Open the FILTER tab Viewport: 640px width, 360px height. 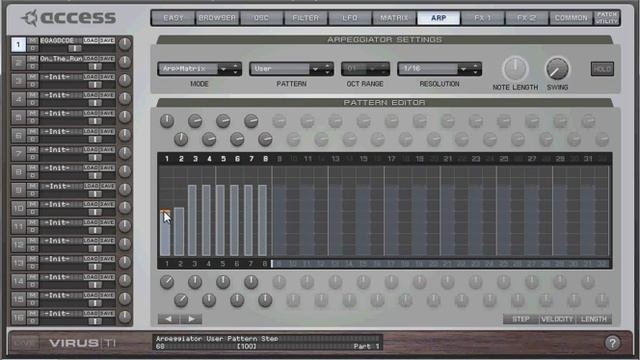pyautogui.click(x=305, y=18)
